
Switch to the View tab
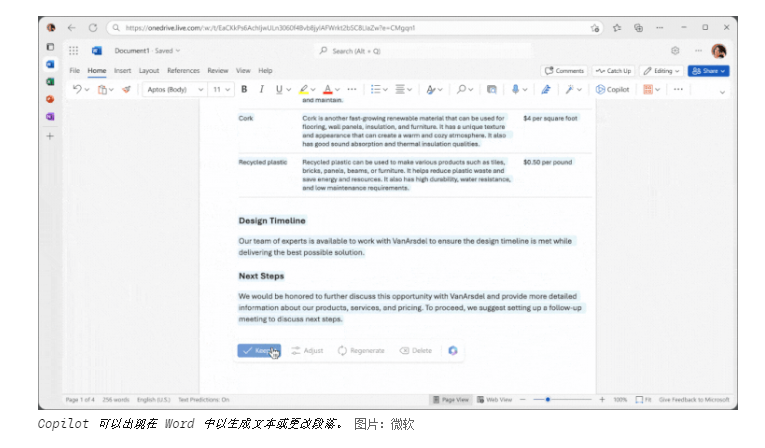243,70
